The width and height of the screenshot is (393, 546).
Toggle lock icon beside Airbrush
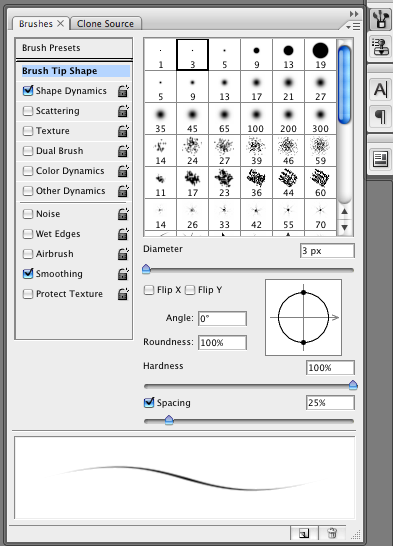click(123, 254)
